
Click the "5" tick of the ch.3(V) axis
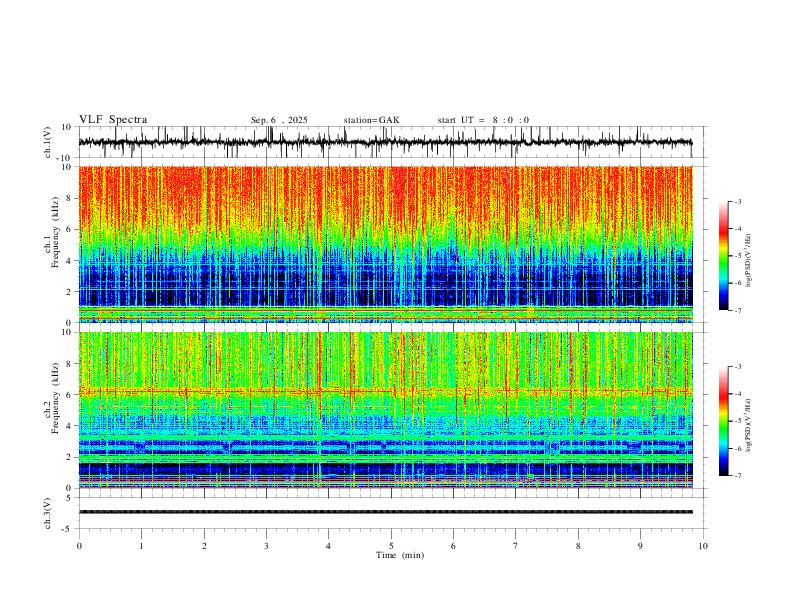[70, 498]
